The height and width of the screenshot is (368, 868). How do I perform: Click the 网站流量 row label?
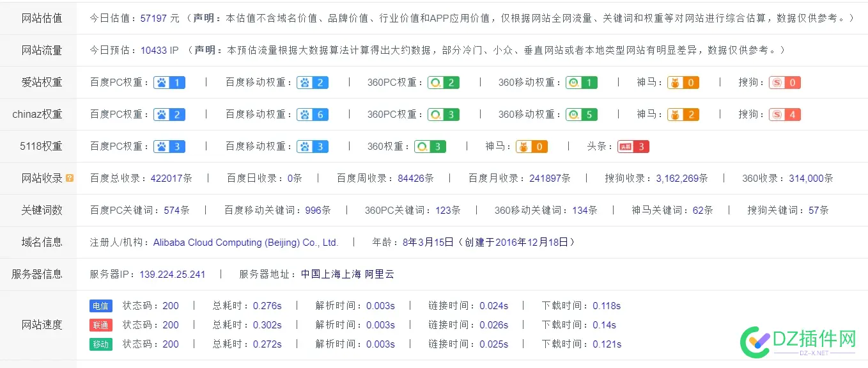pyautogui.click(x=42, y=50)
